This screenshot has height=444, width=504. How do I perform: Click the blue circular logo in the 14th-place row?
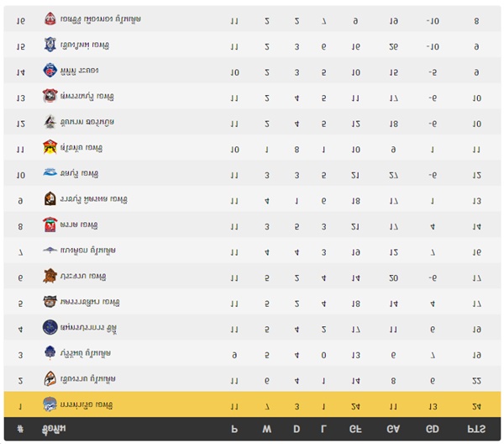[50, 70]
